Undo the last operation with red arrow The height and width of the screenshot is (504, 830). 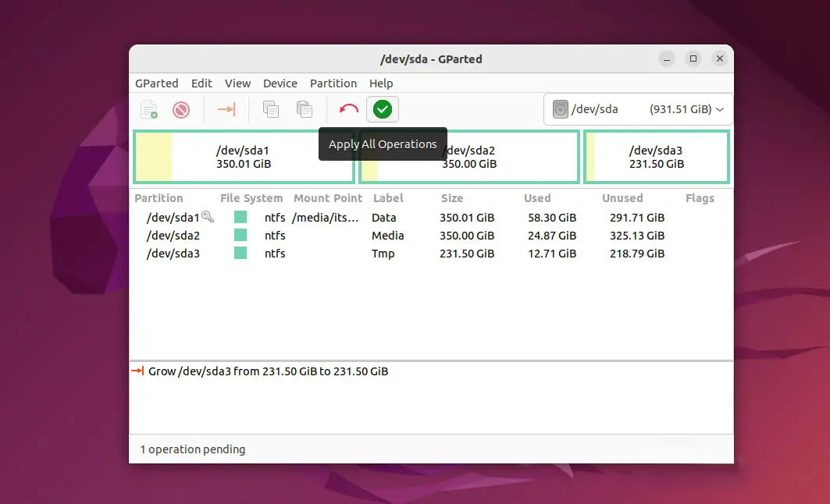(x=348, y=110)
